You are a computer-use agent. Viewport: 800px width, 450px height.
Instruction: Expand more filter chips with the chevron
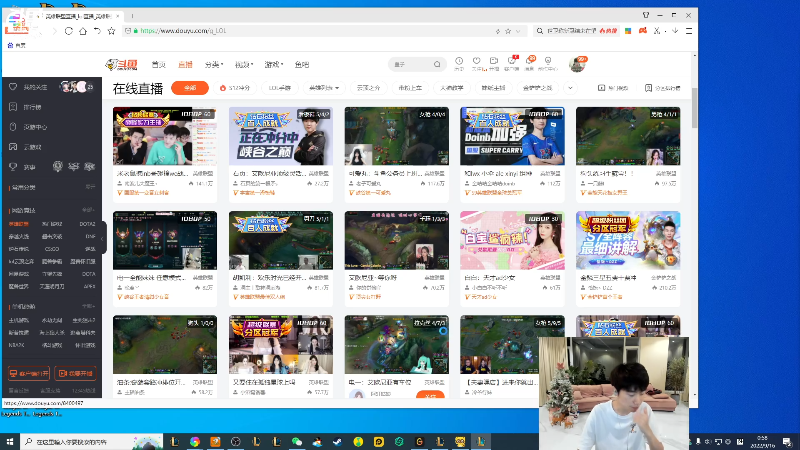[x=570, y=88]
